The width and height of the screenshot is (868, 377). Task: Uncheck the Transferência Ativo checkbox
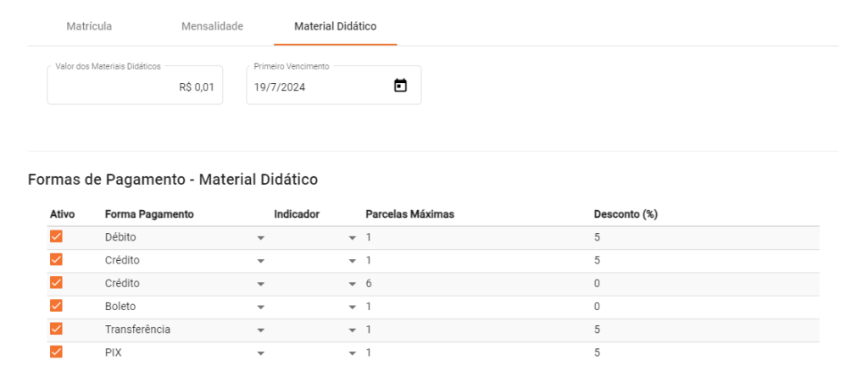(x=57, y=329)
